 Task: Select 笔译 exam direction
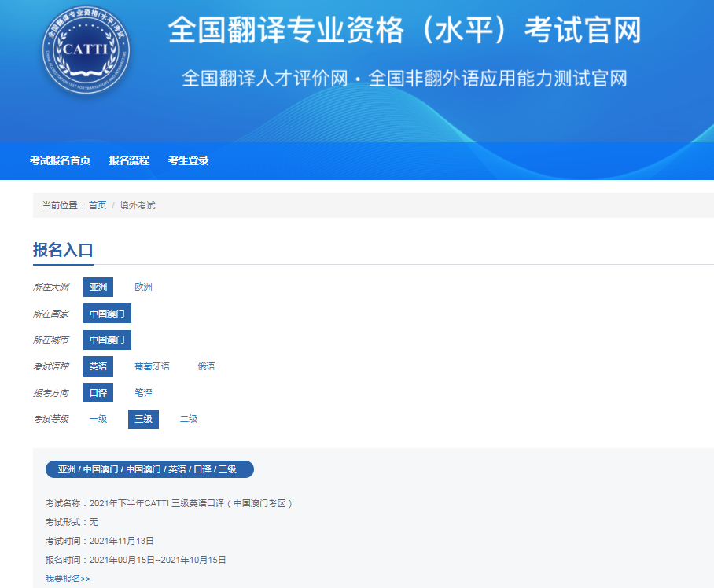(x=143, y=393)
